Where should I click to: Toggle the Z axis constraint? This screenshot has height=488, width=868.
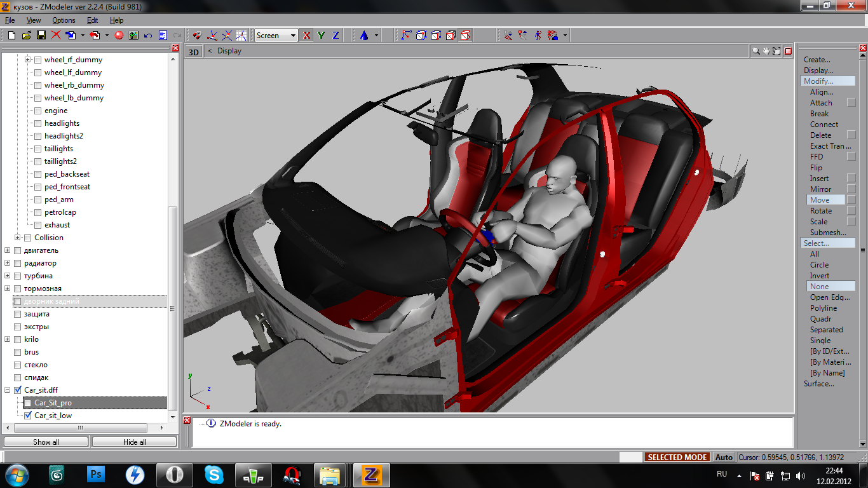(x=336, y=36)
